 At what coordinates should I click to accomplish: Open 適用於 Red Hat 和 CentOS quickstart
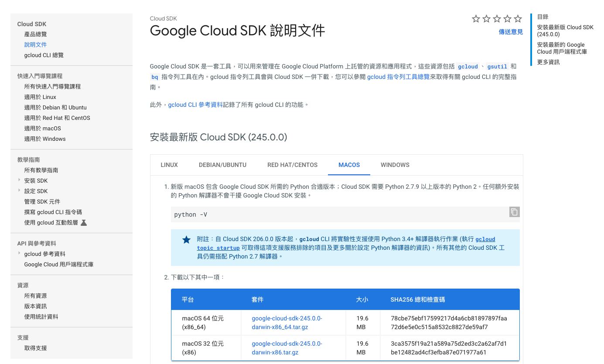57,118
